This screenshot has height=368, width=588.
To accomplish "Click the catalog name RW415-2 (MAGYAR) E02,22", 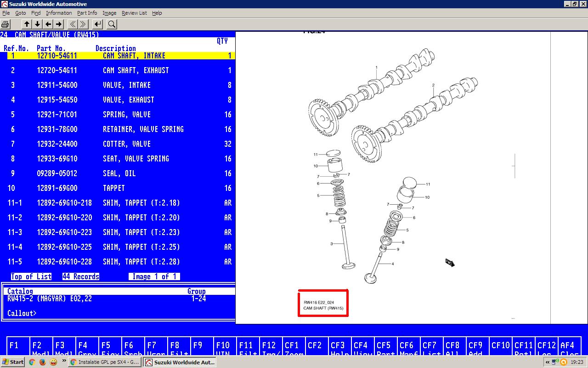I will 50,299.
